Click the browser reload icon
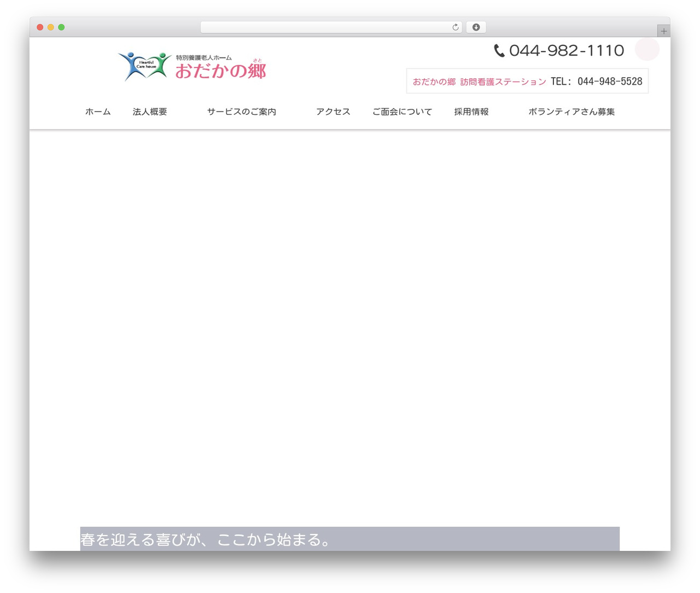The image size is (700, 593). tap(455, 27)
